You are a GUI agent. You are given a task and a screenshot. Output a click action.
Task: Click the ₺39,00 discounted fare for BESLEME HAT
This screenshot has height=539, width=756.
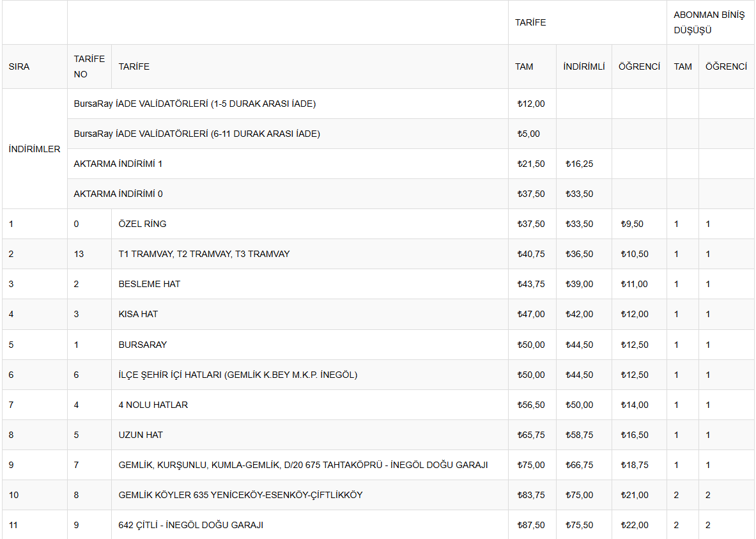(579, 285)
